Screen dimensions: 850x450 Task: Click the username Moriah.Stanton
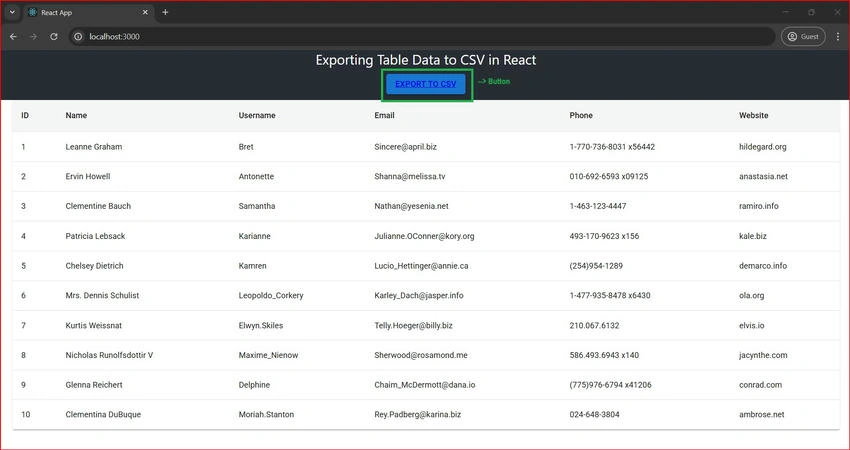click(x=266, y=414)
